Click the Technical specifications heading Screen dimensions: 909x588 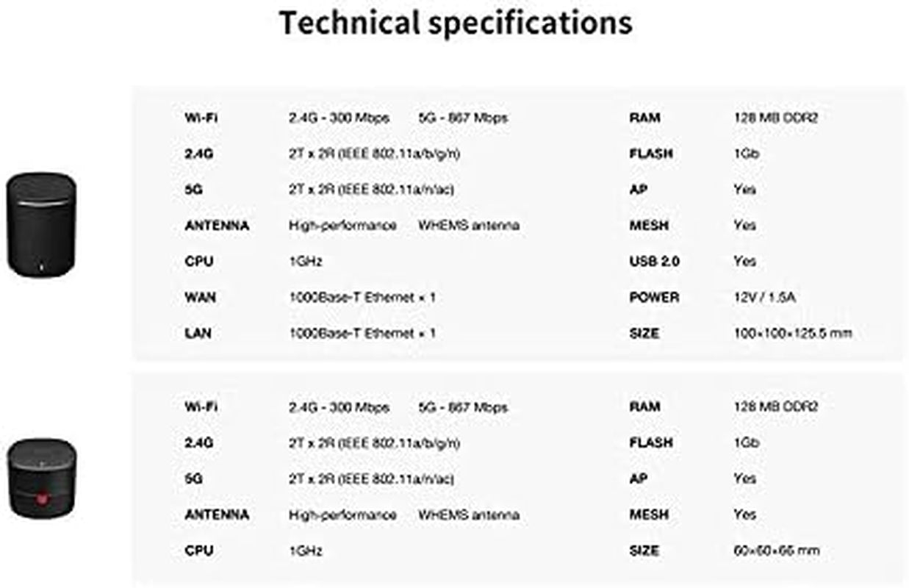click(x=455, y=23)
